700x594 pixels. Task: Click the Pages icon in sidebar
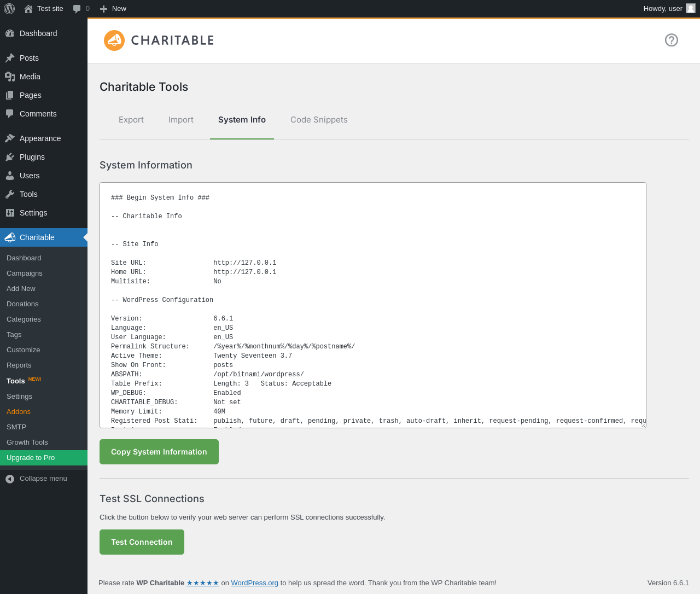(10, 95)
